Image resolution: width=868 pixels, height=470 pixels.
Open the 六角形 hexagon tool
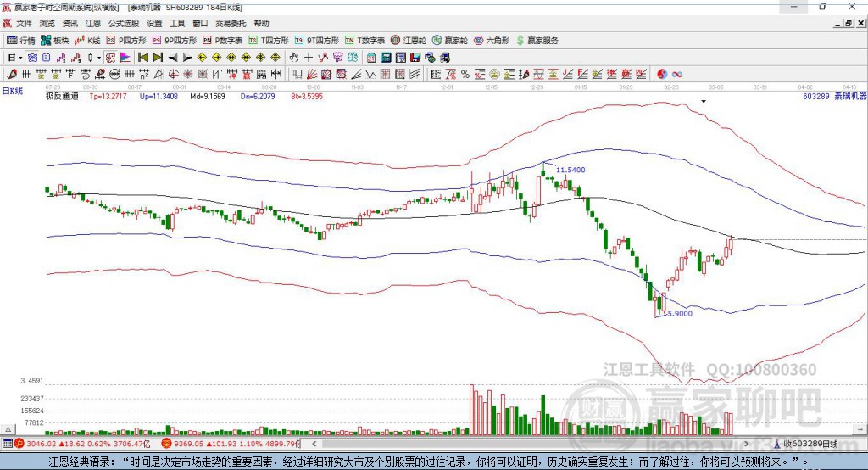coord(492,41)
